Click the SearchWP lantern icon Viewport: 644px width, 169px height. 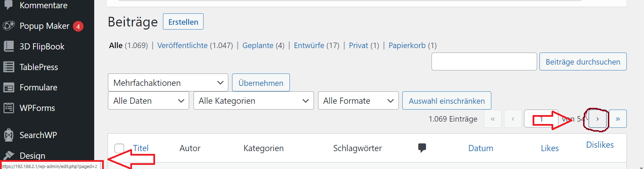(x=9, y=135)
